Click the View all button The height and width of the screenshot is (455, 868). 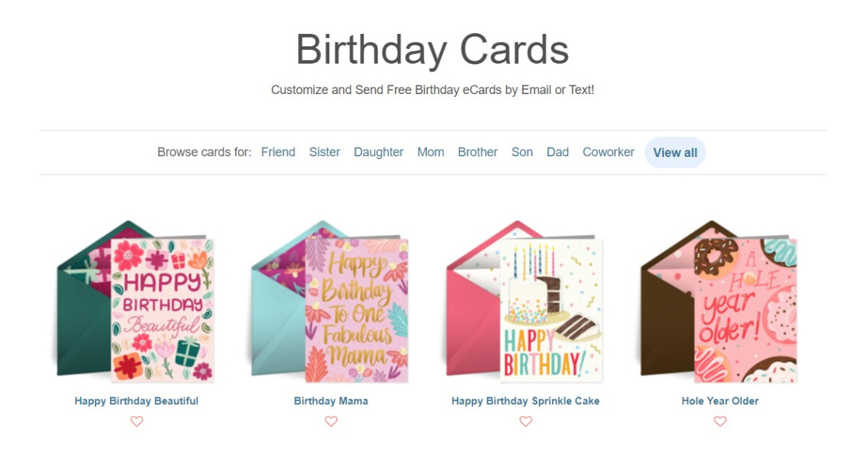point(676,153)
